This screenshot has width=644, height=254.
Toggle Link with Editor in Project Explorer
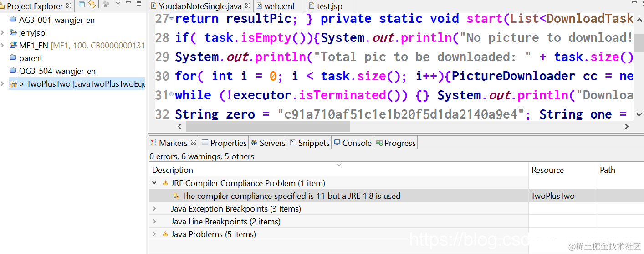(92, 5)
